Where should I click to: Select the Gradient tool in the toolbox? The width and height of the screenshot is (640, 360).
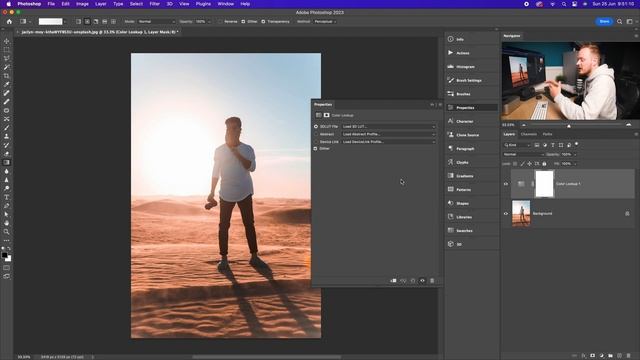(x=7, y=162)
